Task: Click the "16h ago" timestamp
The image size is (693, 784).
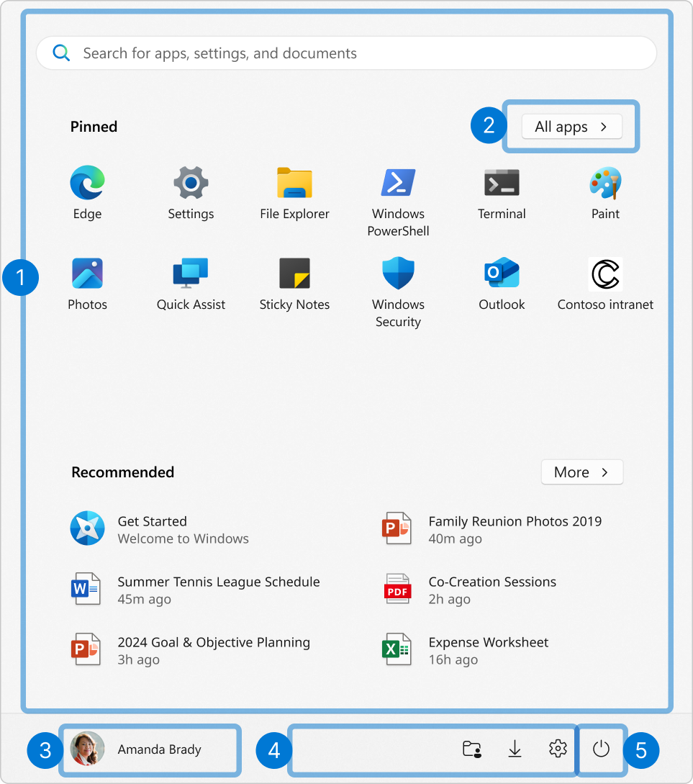Action: tap(453, 660)
